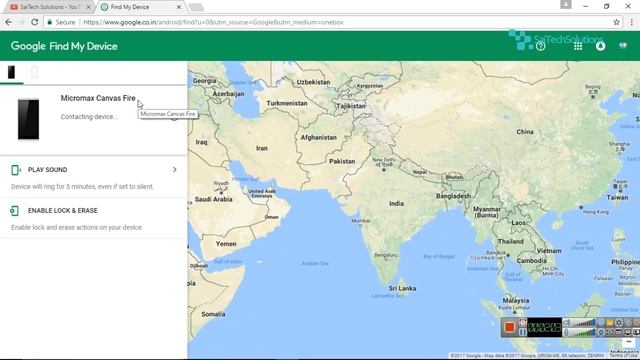Screen dimensions: 640x360
Task: Open a new browser tab
Action: [x=196, y=7]
